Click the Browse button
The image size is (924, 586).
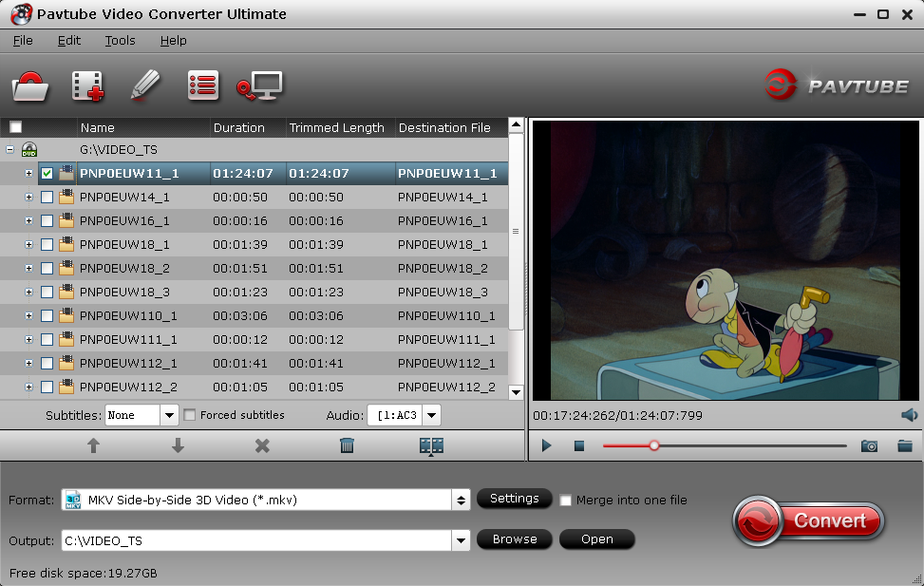pyautogui.click(x=515, y=539)
